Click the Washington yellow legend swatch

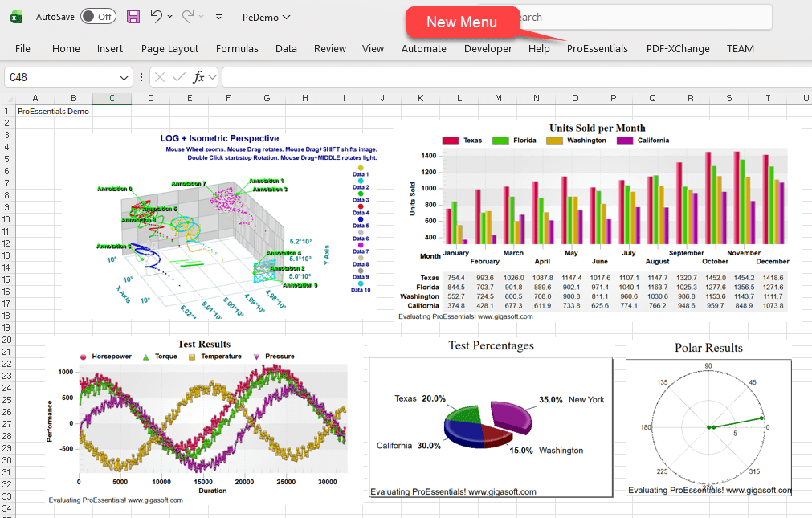tap(554, 141)
